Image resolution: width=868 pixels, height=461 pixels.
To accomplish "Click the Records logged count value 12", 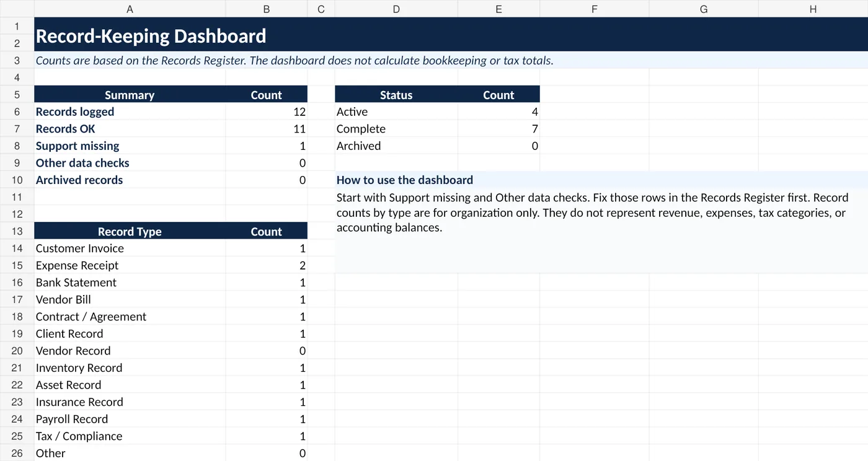I will coord(267,112).
